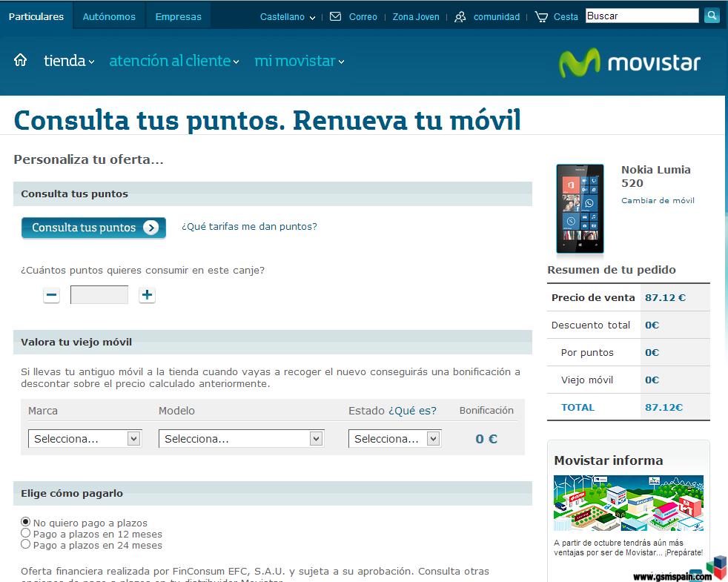Switch to the Autónomos tab
Viewport: 728px width, 582px height.
109,16
